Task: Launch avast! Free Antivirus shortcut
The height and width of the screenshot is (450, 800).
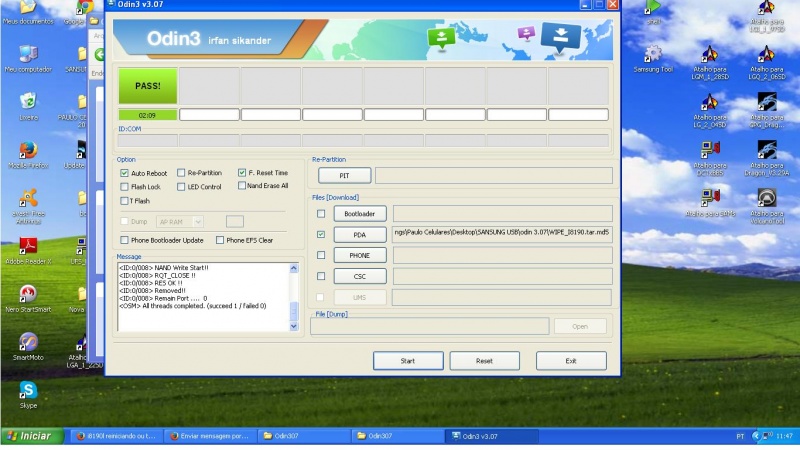Action: point(28,206)
